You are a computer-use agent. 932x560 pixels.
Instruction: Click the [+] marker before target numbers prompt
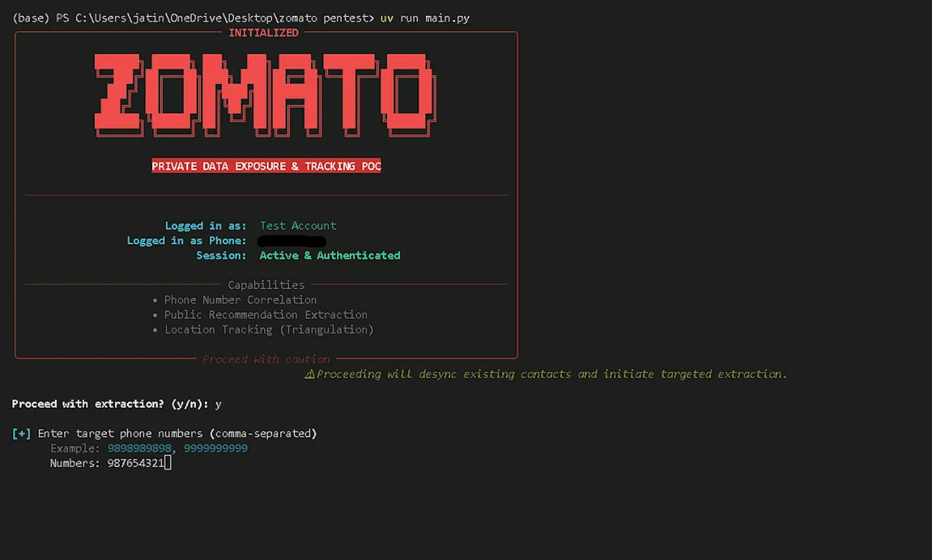(x=22, y=433)
